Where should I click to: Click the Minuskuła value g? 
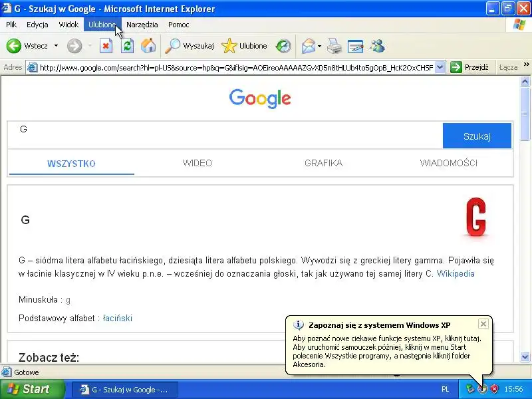click(68, 300)
